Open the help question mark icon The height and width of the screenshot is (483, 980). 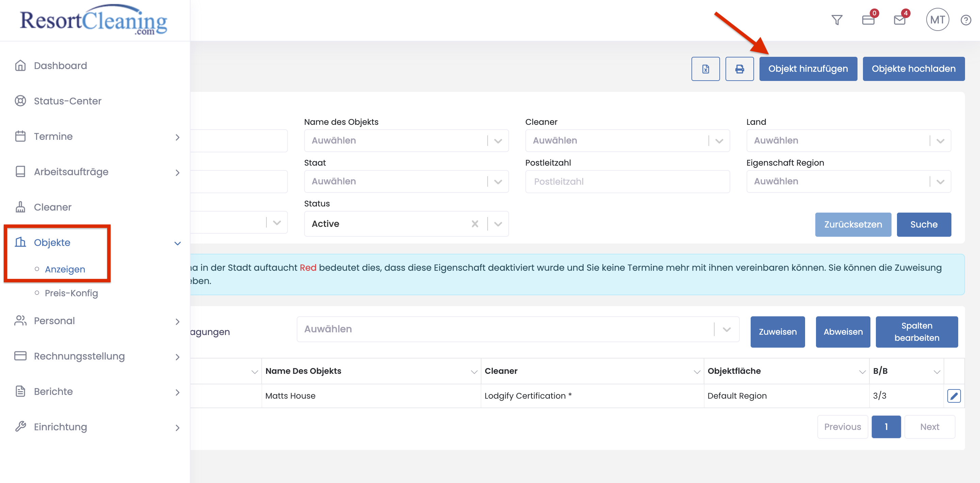click(966, 20)
